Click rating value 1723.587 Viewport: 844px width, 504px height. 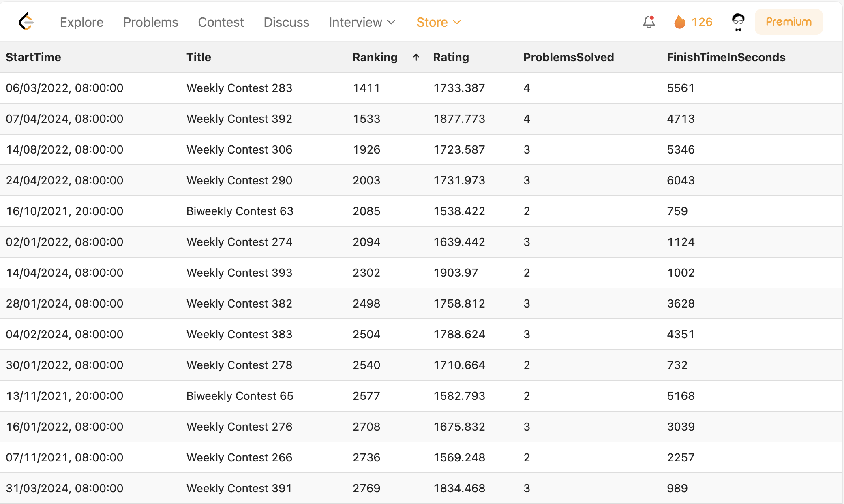point(459,149)
